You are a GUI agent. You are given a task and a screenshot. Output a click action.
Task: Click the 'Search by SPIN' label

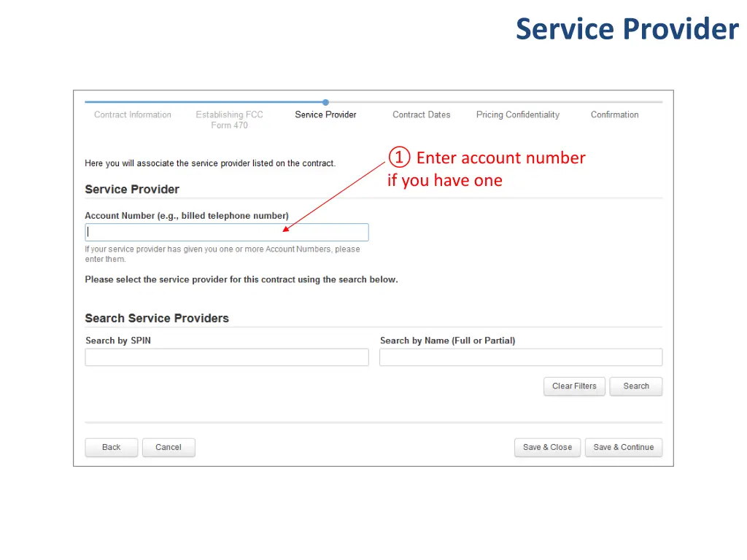118,341
